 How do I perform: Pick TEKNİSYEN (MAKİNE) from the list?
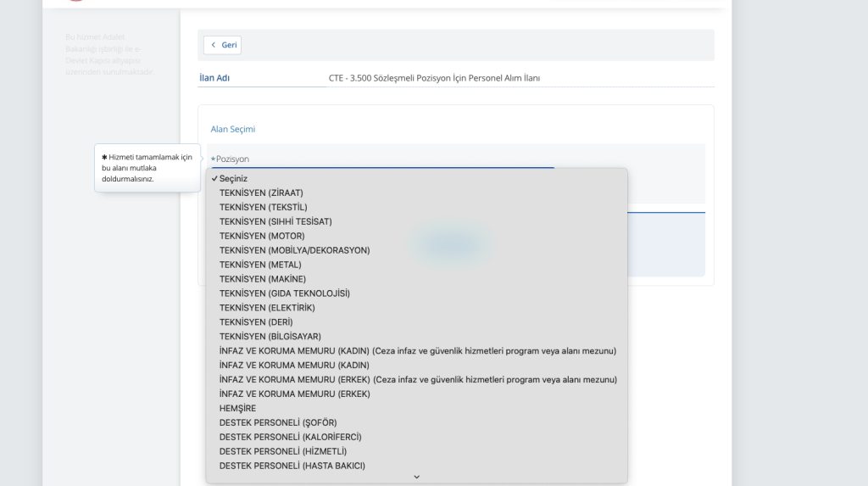click(263, 279)
